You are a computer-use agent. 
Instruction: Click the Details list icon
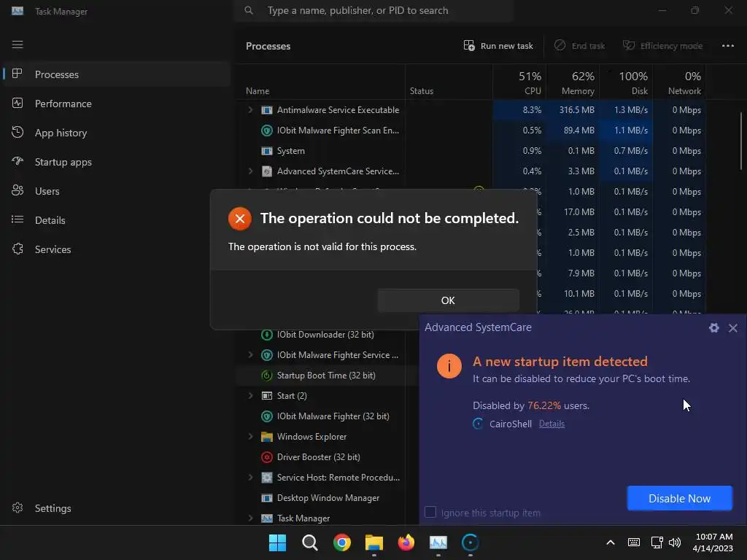(18, 219)
